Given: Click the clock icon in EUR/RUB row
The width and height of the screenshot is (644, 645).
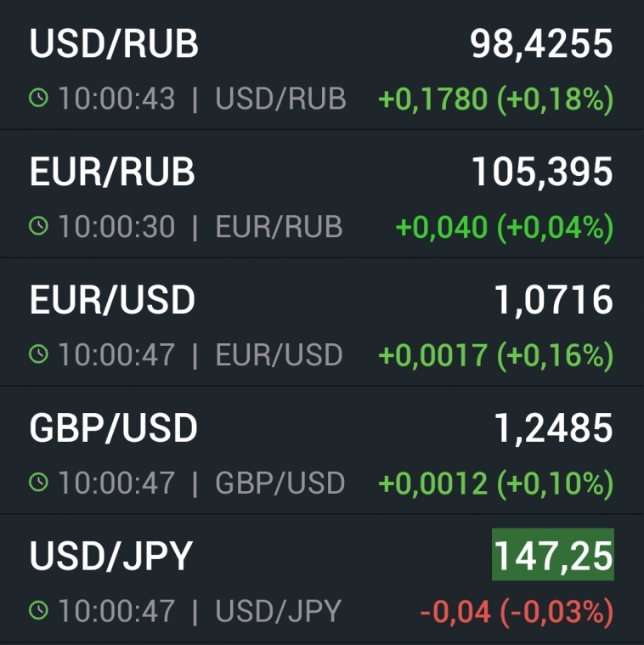Looking at the screenshot, I should pyautogui.click(x=39, y=227).
